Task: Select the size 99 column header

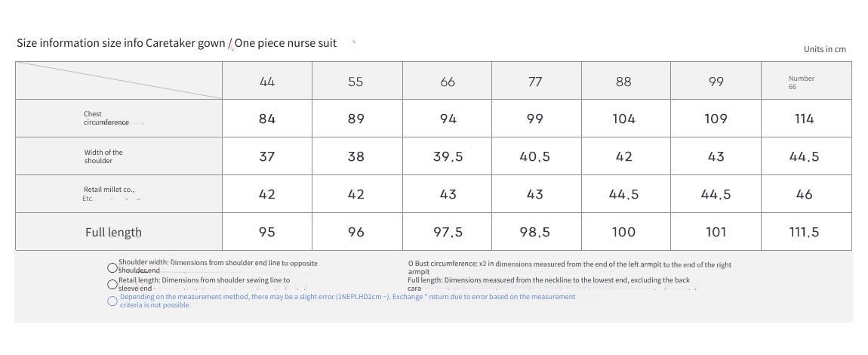Action: (716, 82)
